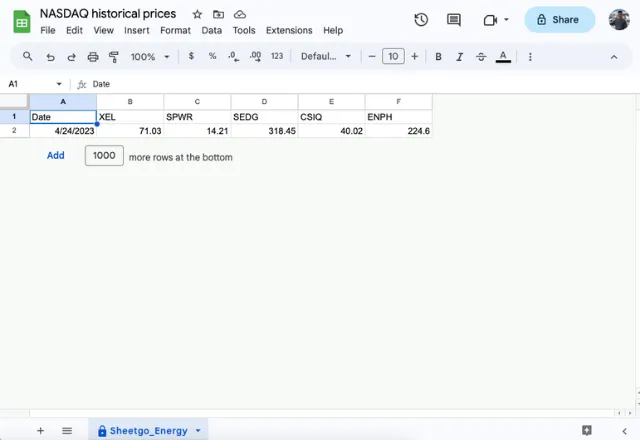Open the Extensions menu
Viewport: 640px width, 440px height.
click(289, 30)
